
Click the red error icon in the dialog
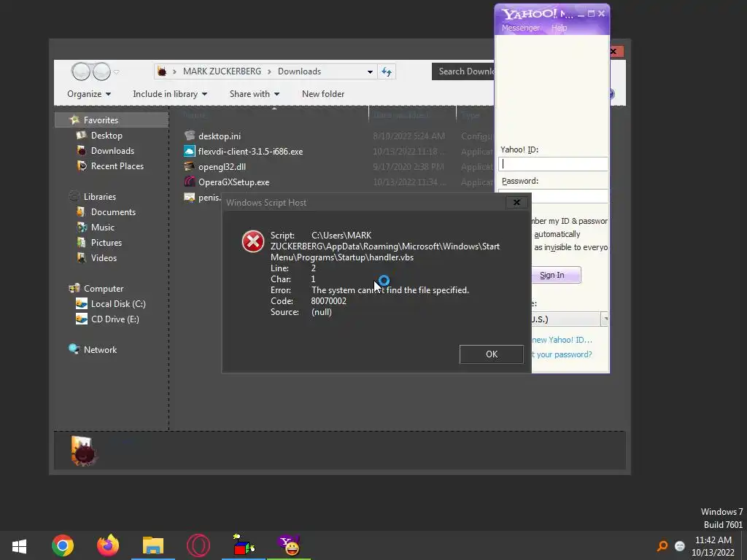click(x=253, y=241)
